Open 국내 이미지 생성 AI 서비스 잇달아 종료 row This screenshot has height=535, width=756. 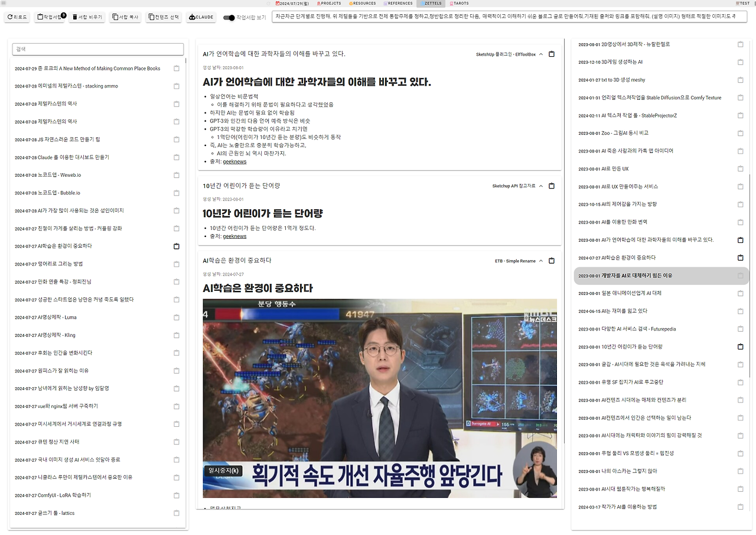pyautogui.click(x=98, y=459)
